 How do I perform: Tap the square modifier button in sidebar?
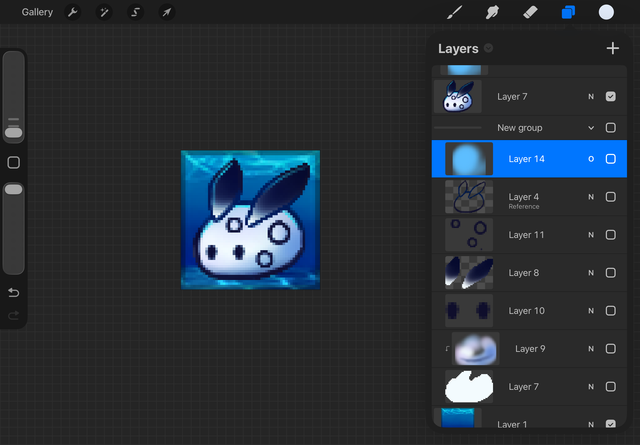coord(13,162)
